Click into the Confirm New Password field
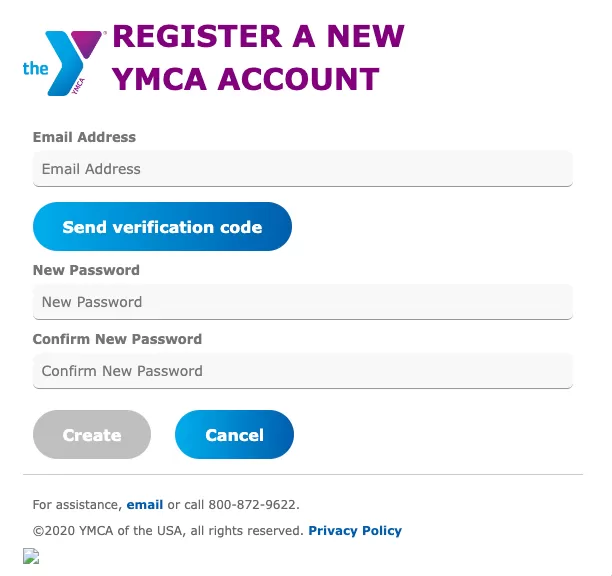This screenshot has height=576, width=612. pyautogui.click(x=302, y=371)
